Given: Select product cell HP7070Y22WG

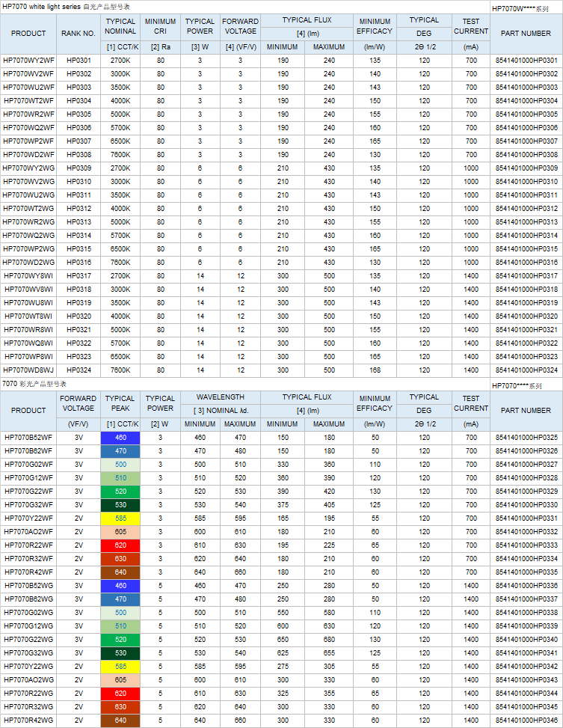Looking at the screenshot, I should click(x=28, y=667).
